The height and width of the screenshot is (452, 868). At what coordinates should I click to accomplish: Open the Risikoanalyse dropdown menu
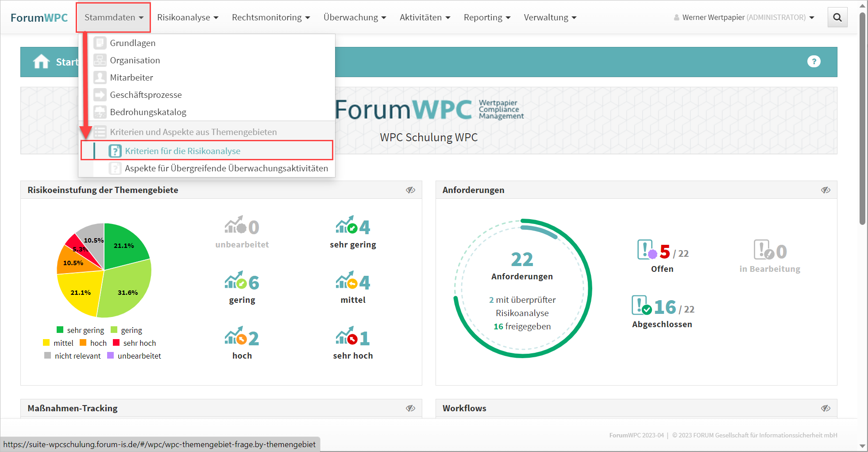188,17
